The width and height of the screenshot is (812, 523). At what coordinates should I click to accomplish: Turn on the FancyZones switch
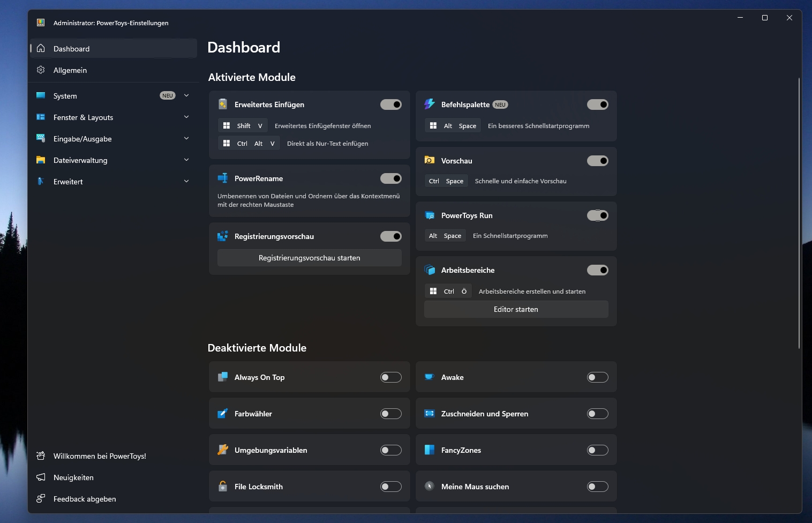coord(598,450)
